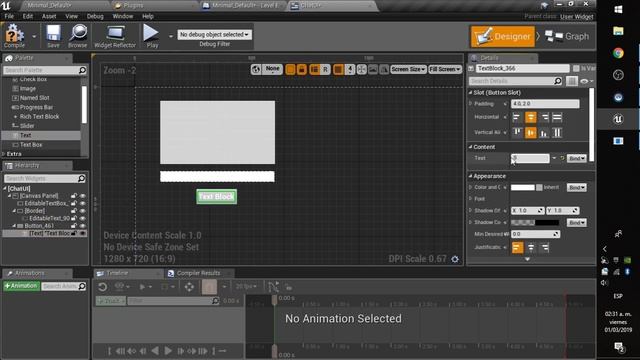Click the None localization preview button
This screenshot has height=360, width=640.
[272, 69]
